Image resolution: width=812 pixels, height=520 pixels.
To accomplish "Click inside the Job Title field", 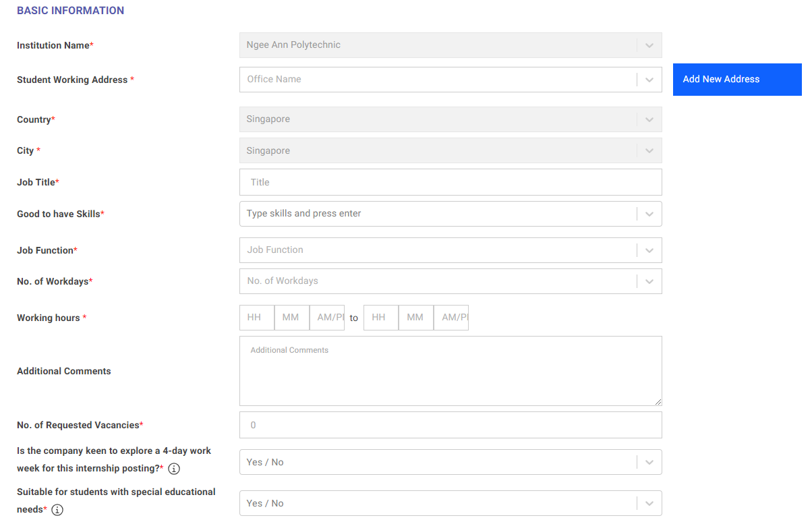I will click(x=451, y=182).
